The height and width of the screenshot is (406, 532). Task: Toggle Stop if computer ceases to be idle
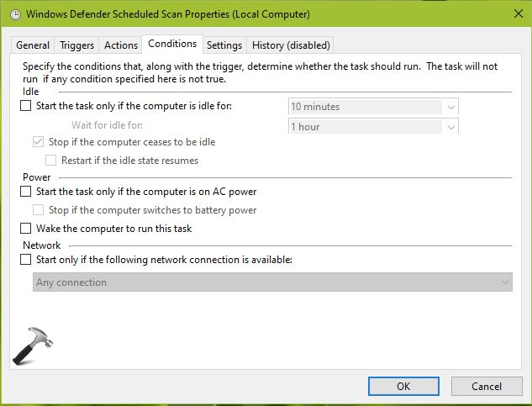tap(39, 142)
